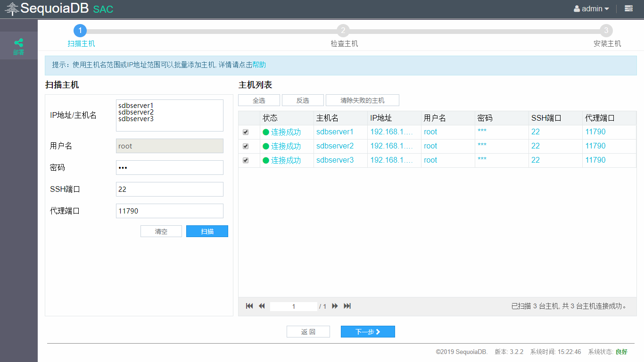Focus IP地址/主机名 textarea
This screenshot has height=362, width=644.
[x=170, y=115]
